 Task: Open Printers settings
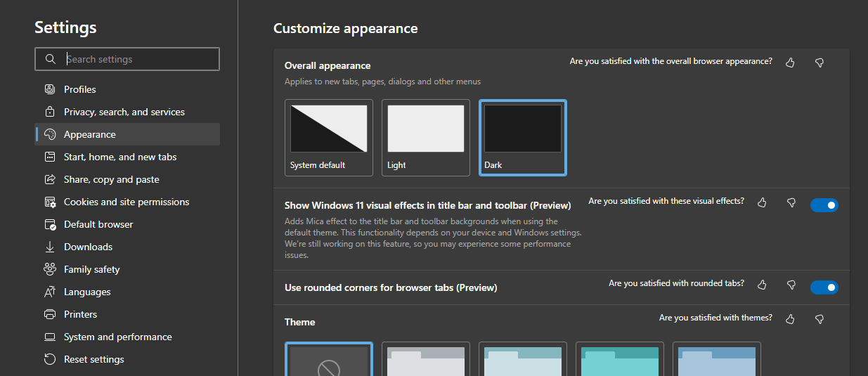pos(127,314)
